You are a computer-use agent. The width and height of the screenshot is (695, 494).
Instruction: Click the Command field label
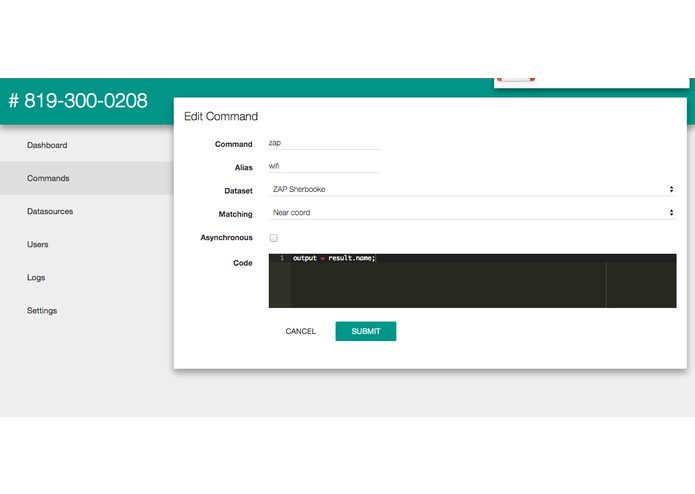click(234, 144)
